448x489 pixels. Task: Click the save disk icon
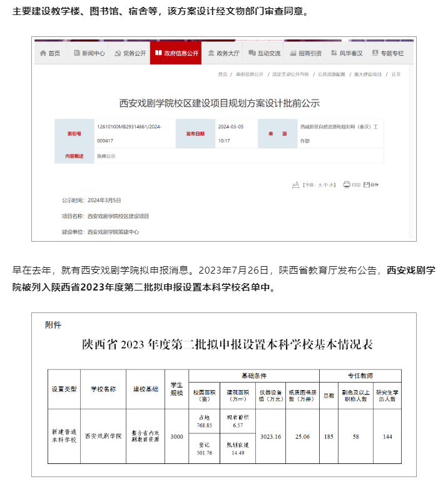click(367, 185)
